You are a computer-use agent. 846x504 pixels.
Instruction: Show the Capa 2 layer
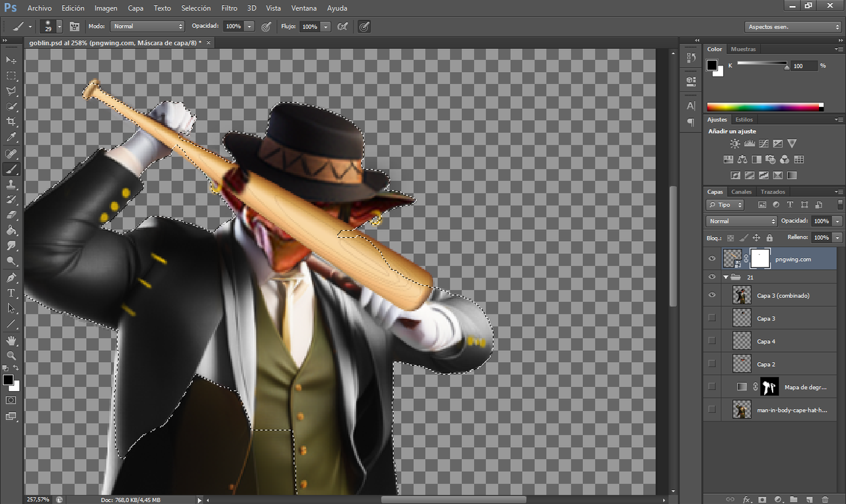[x=712, y=364]
